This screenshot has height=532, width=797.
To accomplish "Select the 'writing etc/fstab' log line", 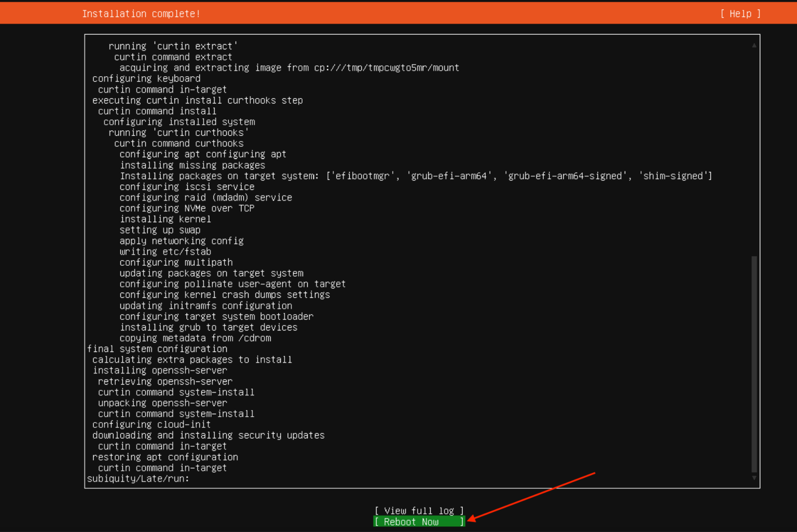I will click(x=166, y=251).
